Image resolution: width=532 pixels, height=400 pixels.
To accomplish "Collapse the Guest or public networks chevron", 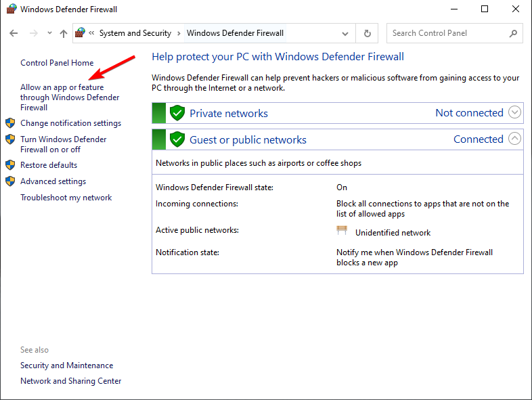I will (514, 139).
